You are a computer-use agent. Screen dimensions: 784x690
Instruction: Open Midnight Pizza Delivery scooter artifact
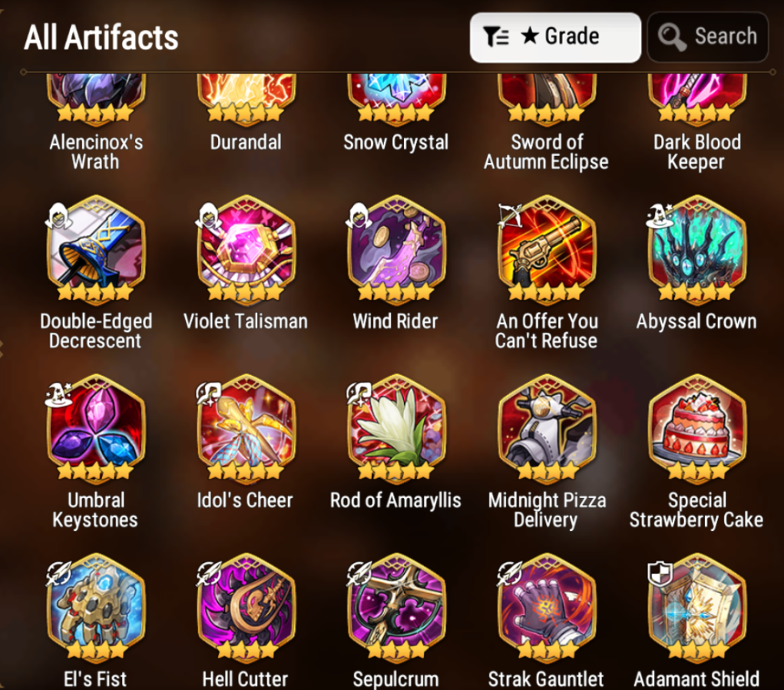547,429
